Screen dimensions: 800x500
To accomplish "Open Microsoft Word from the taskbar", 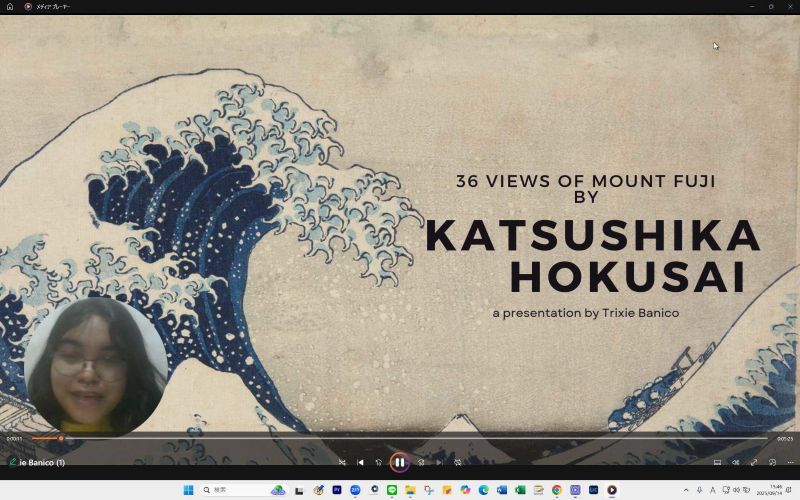I will click(x=502, y=490).
